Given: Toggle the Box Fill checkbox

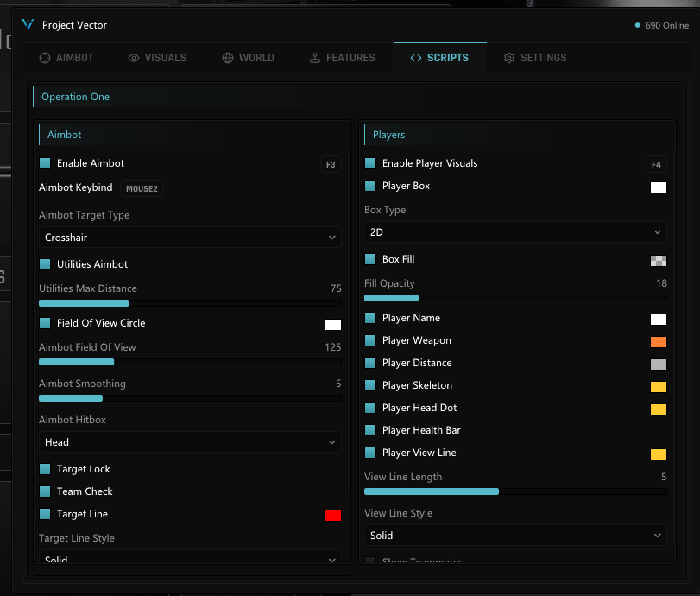Looking at the screenshot, I should (x=370, y=259).
